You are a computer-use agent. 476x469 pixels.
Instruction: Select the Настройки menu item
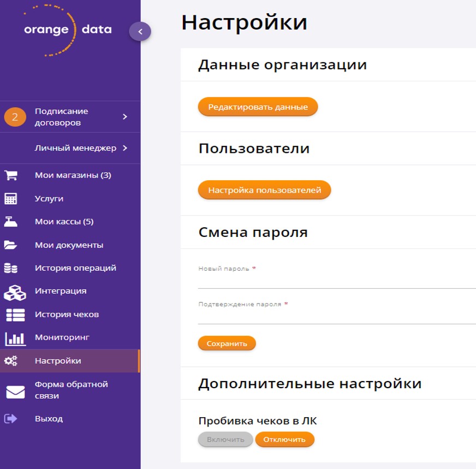pos(70,361)
